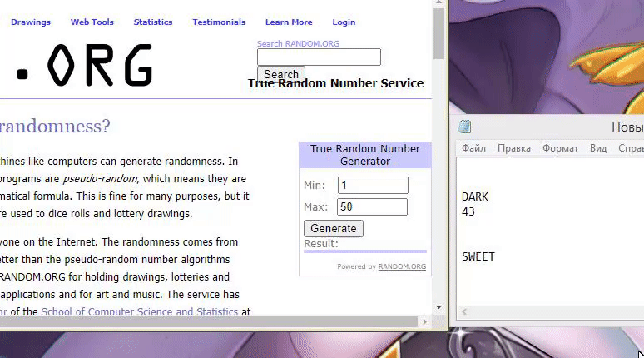Click the italic pseudo-random word

(x=100, y=179)
